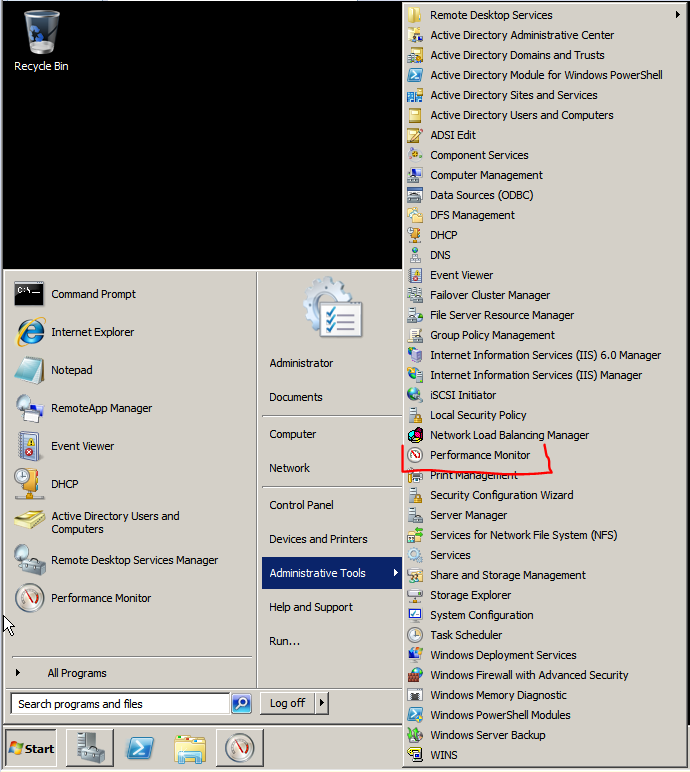Click Active Directory Administrative Center icon
Screen dimensions: 690x772
coord(415,35)
